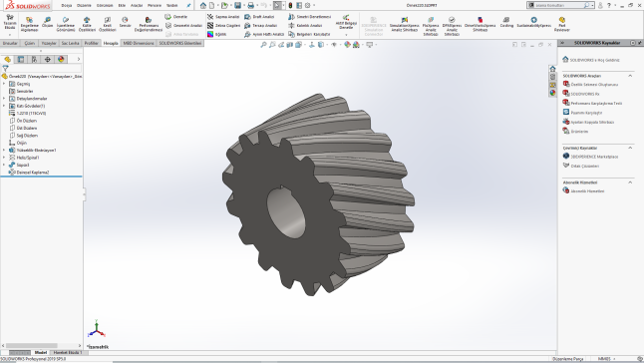
Task: Enable Eğrilik curvature color display
Action: [x=217, y=34]
